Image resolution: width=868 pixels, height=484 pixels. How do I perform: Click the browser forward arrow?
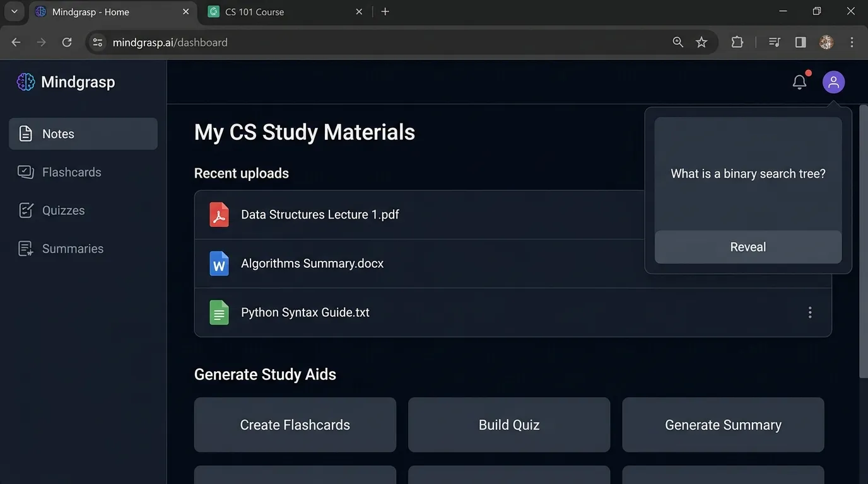[42, 42]
